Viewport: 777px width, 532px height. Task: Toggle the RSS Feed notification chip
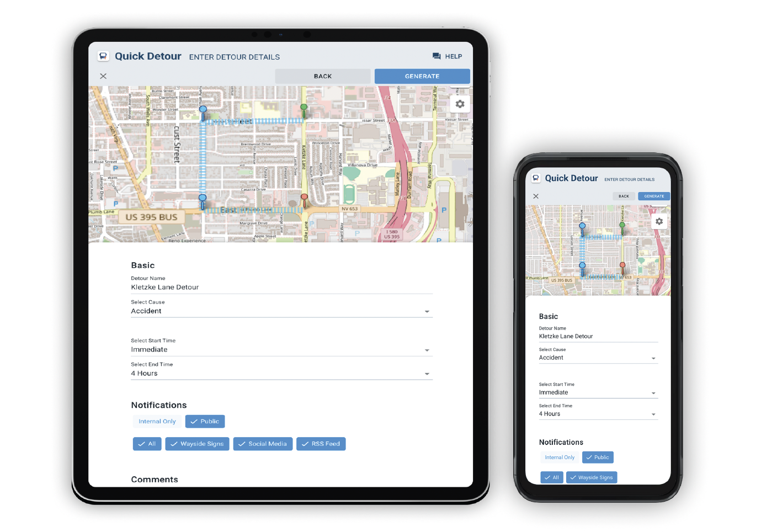(321, 444)
